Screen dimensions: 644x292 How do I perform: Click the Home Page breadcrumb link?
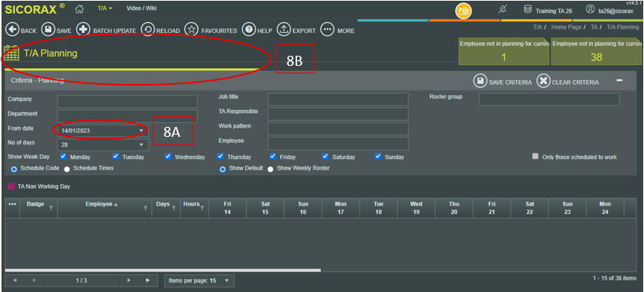tap(566, 27)
